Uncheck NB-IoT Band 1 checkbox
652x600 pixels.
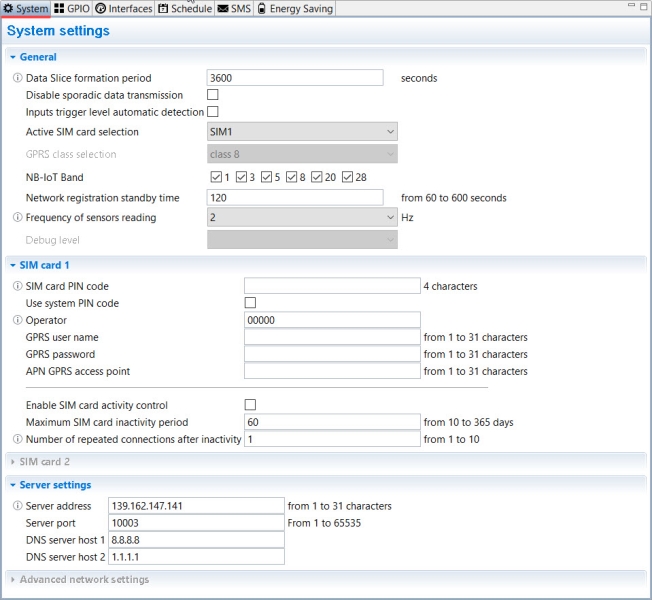216,177
